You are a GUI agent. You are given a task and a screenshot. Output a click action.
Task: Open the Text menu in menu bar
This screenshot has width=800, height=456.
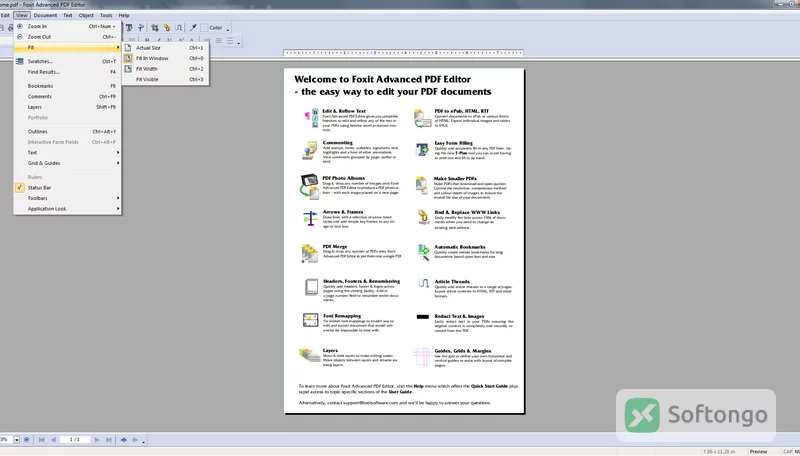[x=68, y=15]
